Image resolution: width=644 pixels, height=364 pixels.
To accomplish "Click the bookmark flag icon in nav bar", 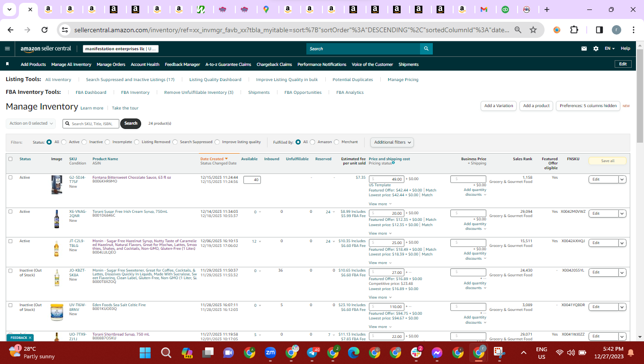I will tap(8, 64).
